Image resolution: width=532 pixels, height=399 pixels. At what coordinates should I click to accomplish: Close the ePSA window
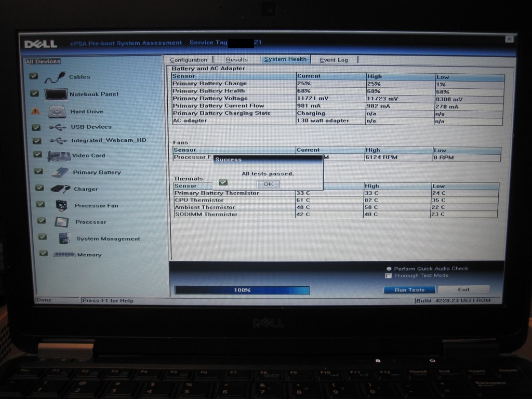coord(509,39)
